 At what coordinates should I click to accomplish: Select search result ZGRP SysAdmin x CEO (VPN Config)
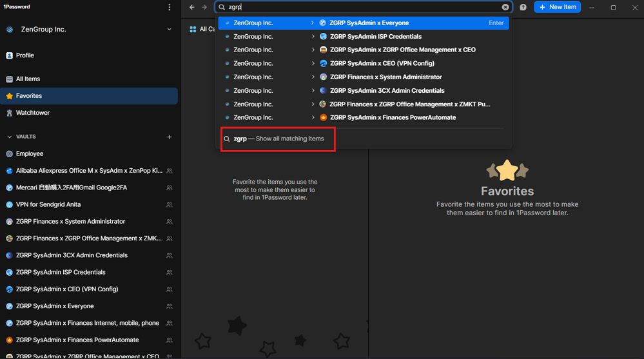[364, 63]
